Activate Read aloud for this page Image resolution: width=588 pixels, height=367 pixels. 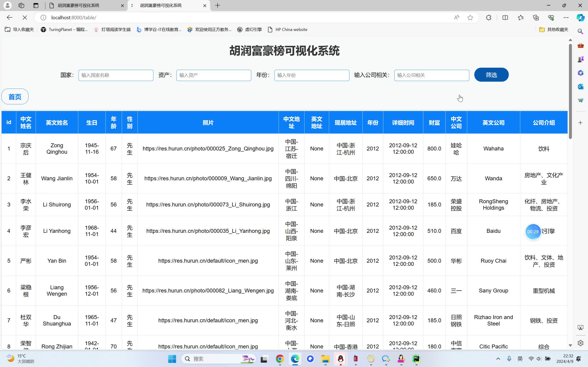pyautogui.click(x=456, y=17)
